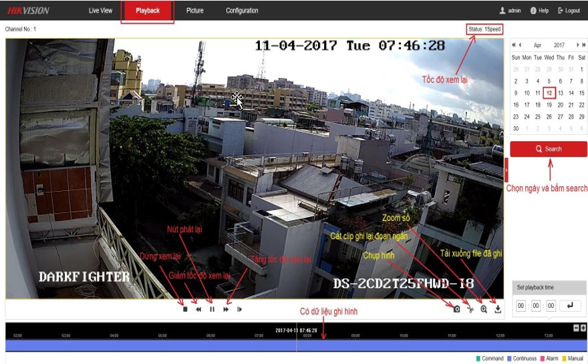The height and width of the screenshot is (364, 588).
Task: Zoom in timeline with plus button
Action: [583, 327]
